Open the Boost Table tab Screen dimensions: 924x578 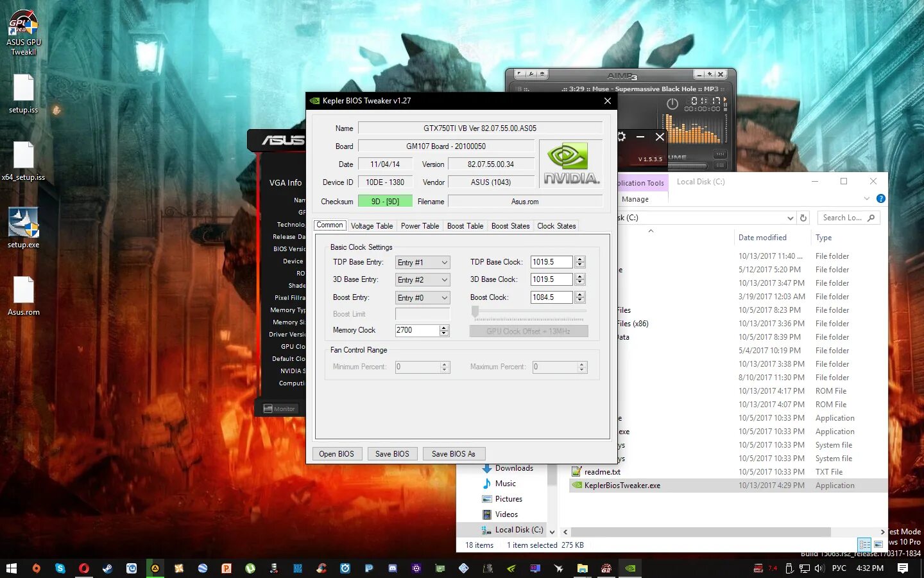(465, 226)
